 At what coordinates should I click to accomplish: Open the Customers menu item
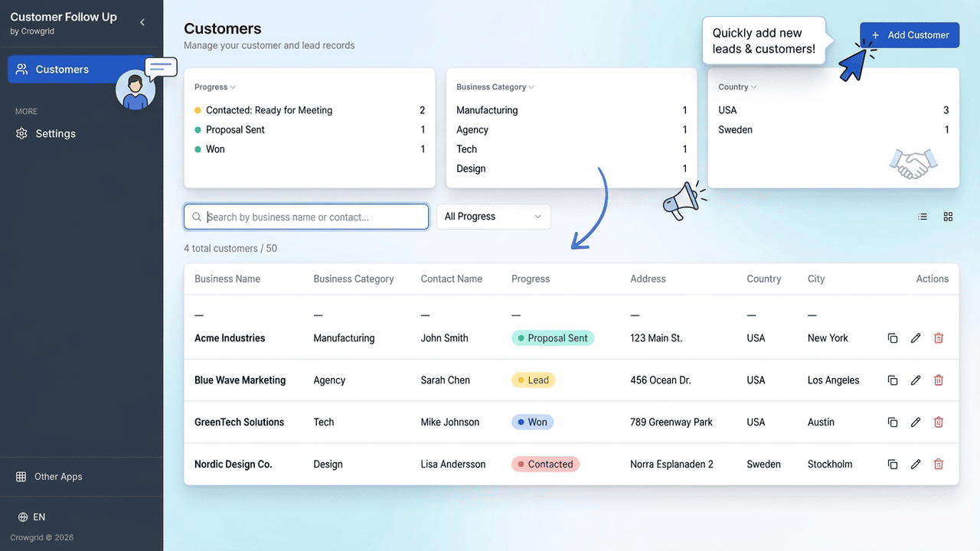81,69
